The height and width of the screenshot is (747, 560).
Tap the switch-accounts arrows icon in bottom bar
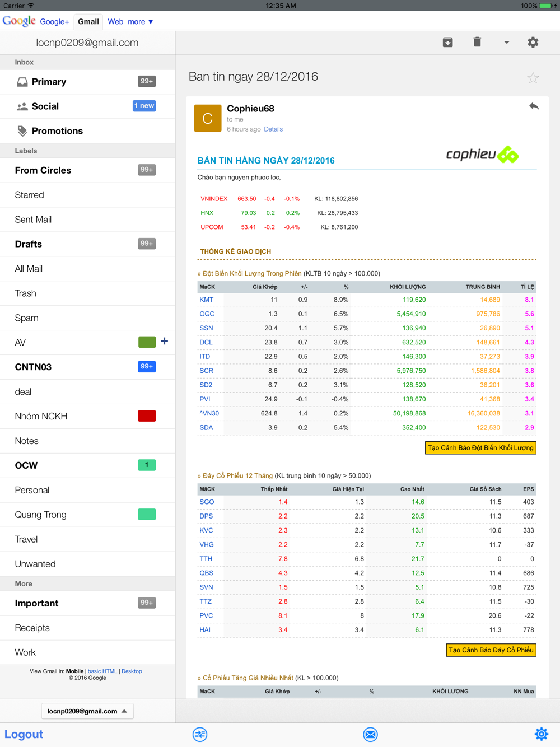[x=200, y=734]
